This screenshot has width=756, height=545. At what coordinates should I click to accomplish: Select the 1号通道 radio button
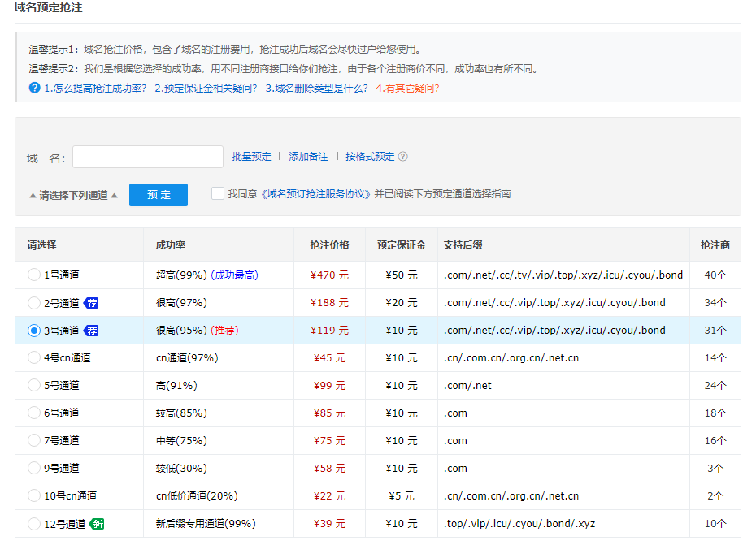[x=34, y=275]
